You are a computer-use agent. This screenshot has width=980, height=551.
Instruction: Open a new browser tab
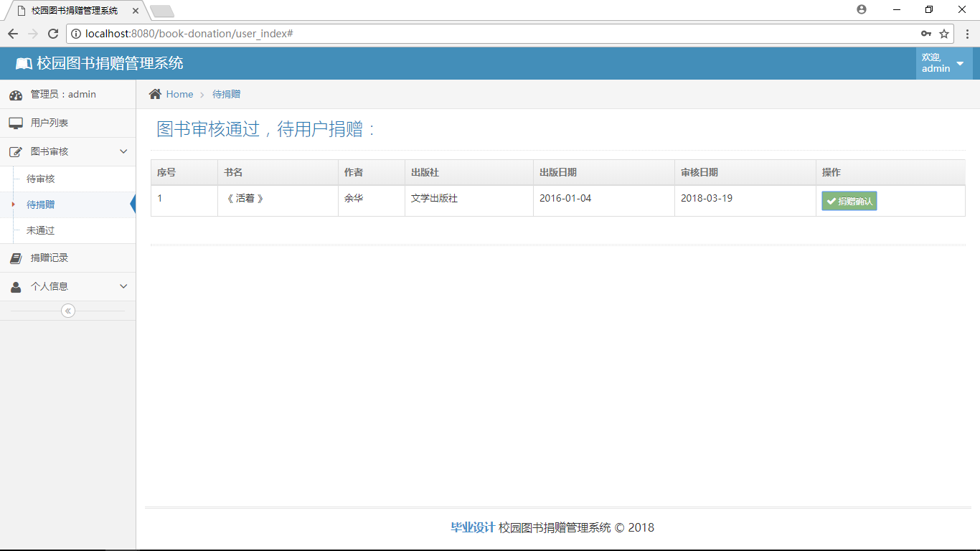(162, 11)
